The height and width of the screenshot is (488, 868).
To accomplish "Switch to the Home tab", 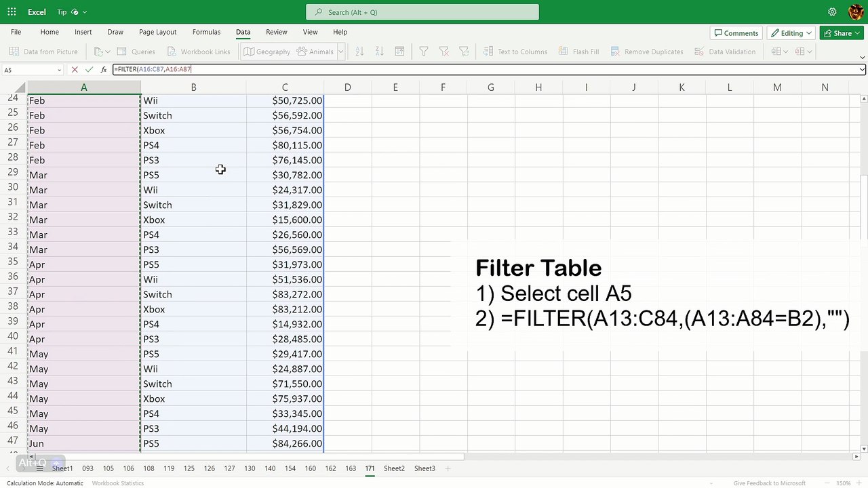I will [x=50, y=32].
